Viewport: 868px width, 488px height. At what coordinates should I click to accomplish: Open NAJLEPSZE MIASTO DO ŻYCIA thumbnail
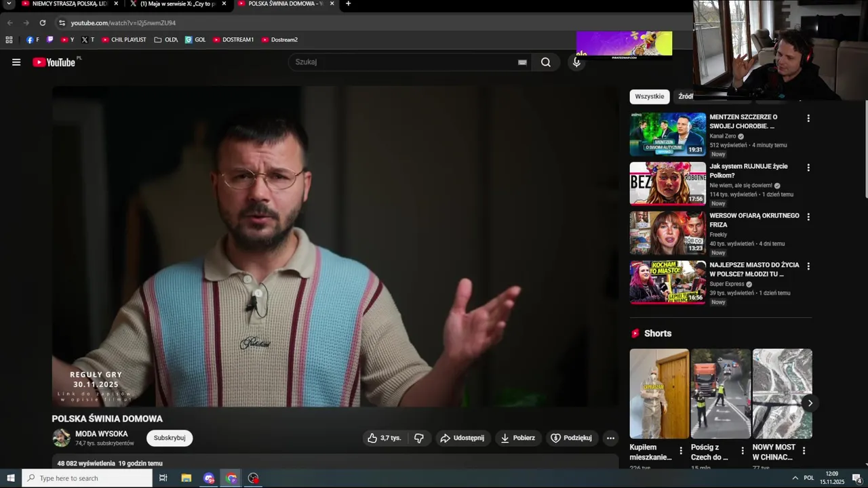click(668, 283)
